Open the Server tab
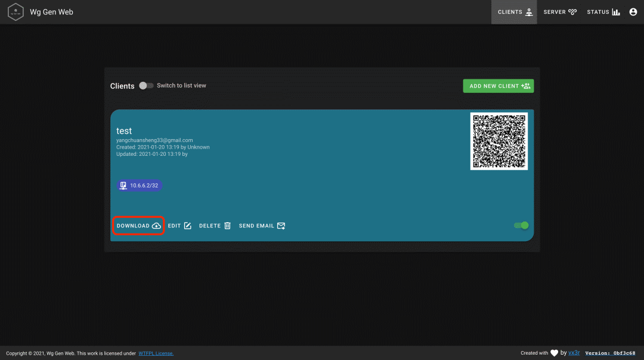Image resolution: width=644 pixels, height=360 pixels. click(x=560, y=12)
